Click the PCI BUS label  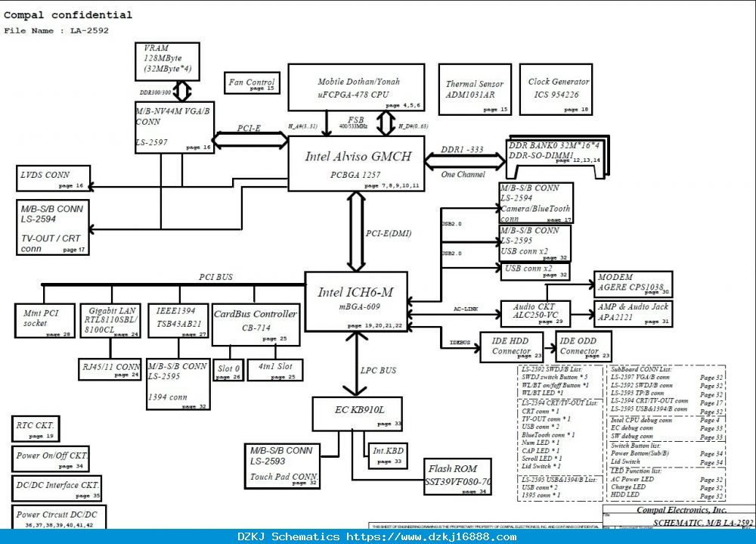point(215,277)
